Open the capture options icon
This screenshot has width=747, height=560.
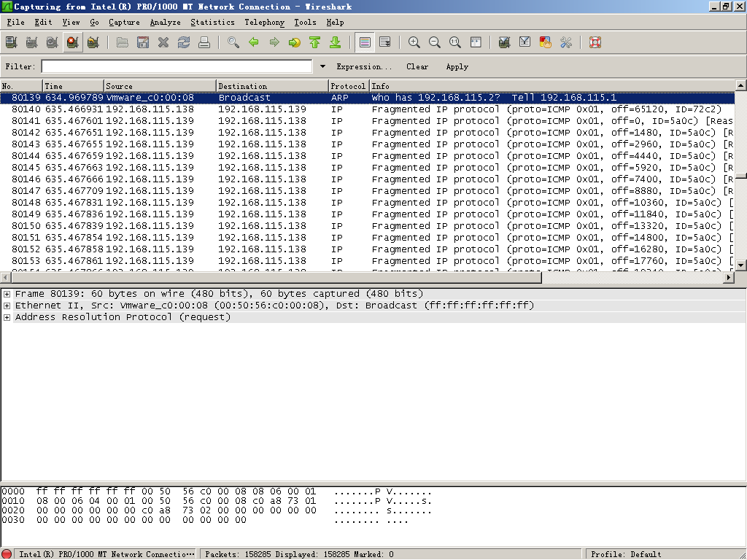click(31, 42)
